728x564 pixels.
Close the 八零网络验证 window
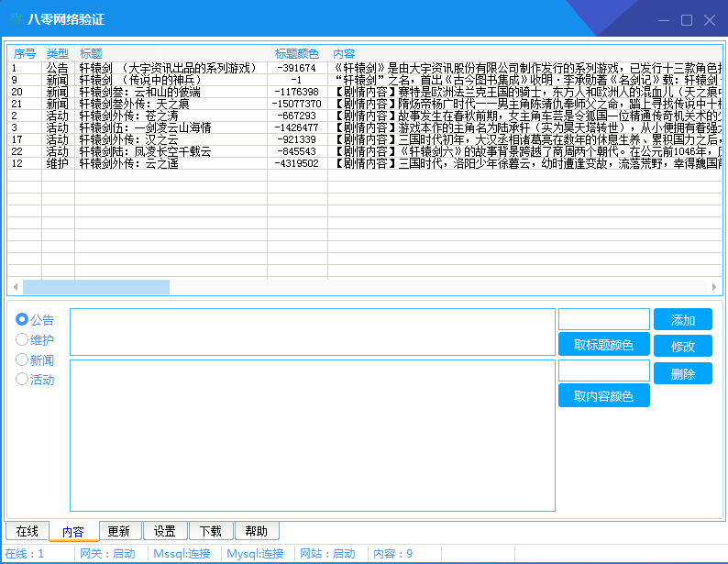(710, 20)
